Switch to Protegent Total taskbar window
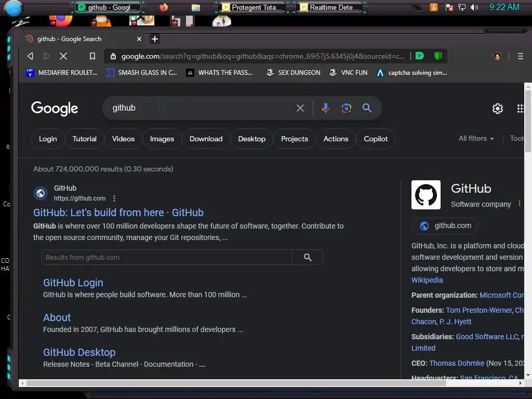The width and height of the screenshot is (532, 399). (252, 7)
